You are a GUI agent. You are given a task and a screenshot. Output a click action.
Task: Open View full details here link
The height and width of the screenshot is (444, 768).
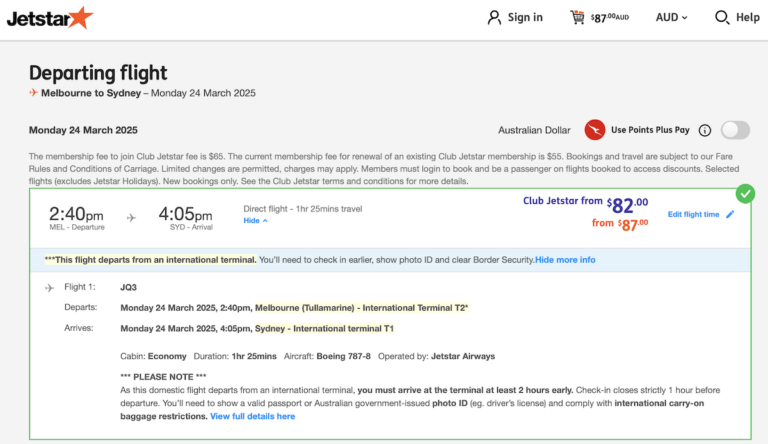pos(252,416)
